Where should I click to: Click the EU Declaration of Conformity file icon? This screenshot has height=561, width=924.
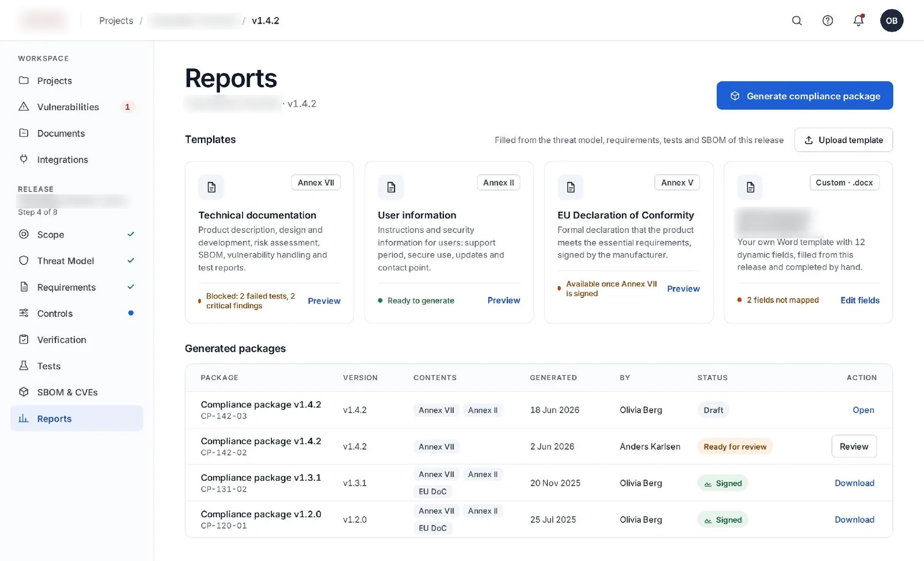[571, 187]
